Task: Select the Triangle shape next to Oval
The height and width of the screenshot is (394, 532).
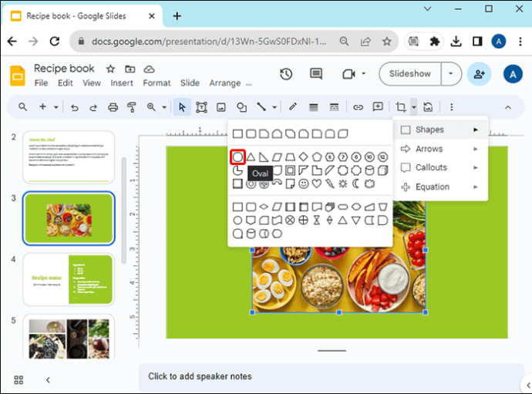Action: tap(251, 157)
